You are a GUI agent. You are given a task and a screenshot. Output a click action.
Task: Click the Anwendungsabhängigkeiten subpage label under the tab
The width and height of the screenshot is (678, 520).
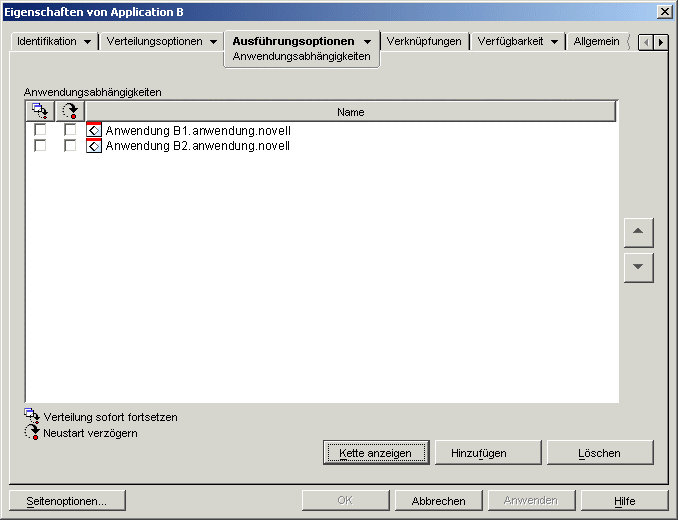[x=301, y=57]
